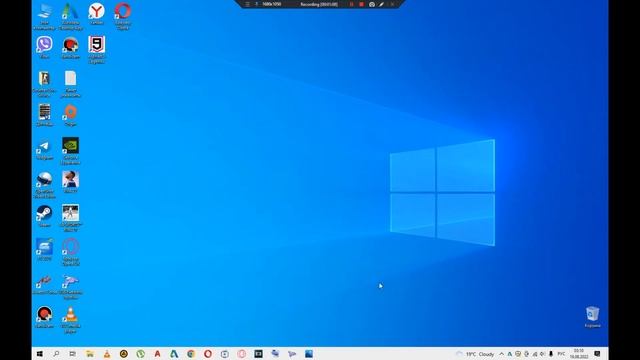
Task: Open Task View on the taskbar
Action: (x=73, y=353)
